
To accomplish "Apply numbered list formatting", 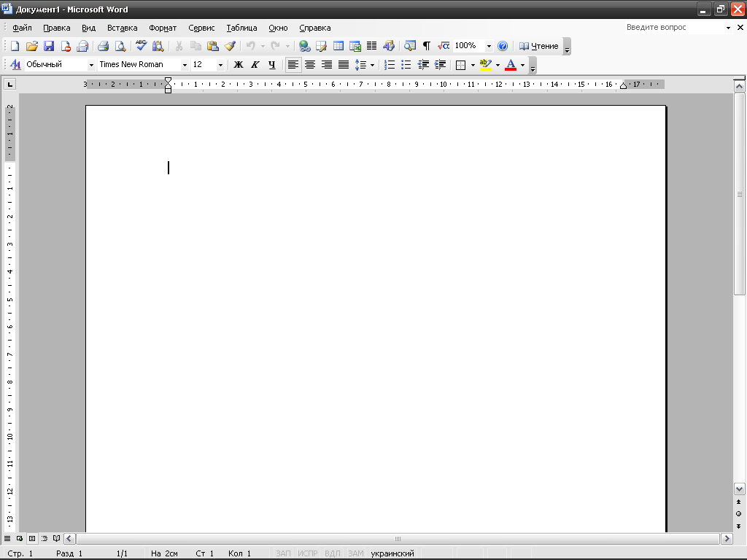I will point(390,65).
